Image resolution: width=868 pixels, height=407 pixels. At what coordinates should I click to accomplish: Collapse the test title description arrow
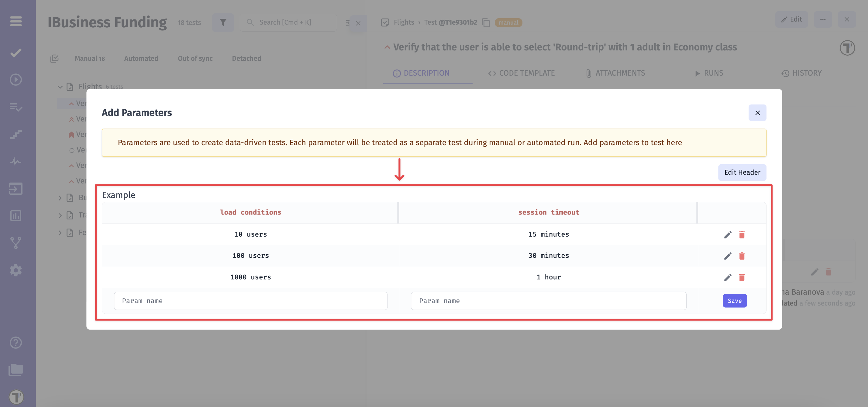click(x=387, y=47)
